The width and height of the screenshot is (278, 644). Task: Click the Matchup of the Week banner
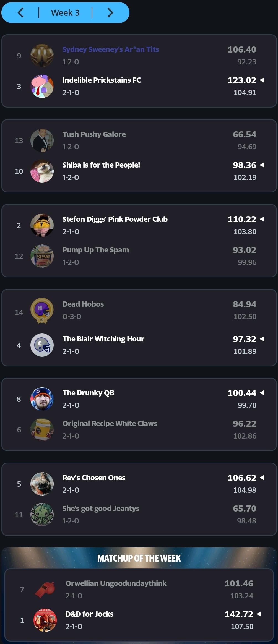[x=139, y=558]
